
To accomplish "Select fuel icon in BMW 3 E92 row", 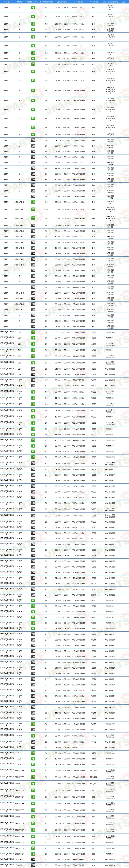I will coord(33,64).
